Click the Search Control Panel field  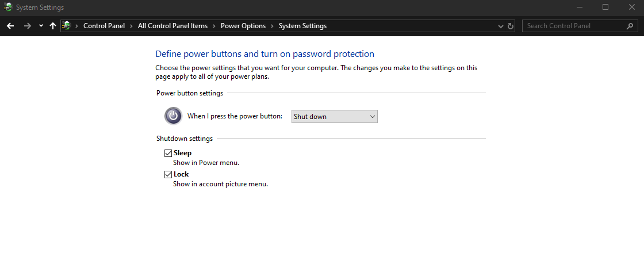pyautogui.click(x=572, y=26)
